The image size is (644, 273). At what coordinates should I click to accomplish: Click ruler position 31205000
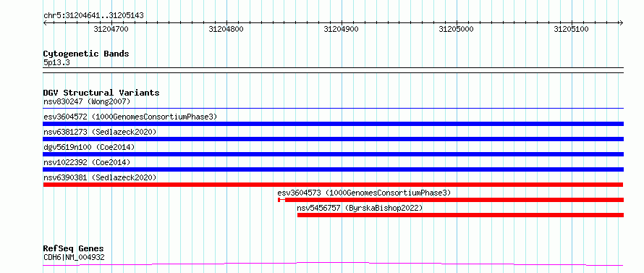coord(457,29)
